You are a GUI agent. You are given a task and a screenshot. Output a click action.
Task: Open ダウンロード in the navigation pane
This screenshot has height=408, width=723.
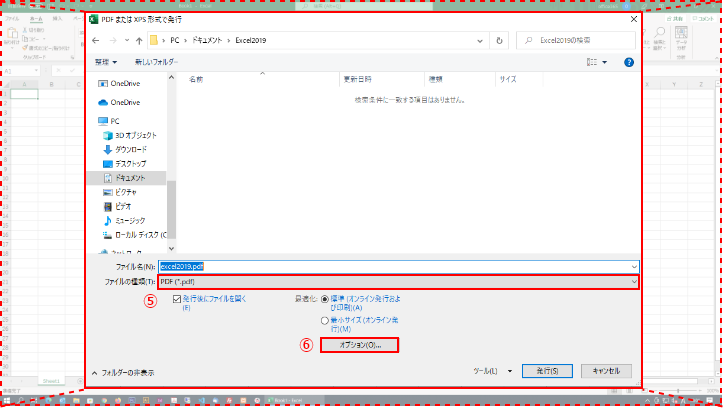[125, 149]
